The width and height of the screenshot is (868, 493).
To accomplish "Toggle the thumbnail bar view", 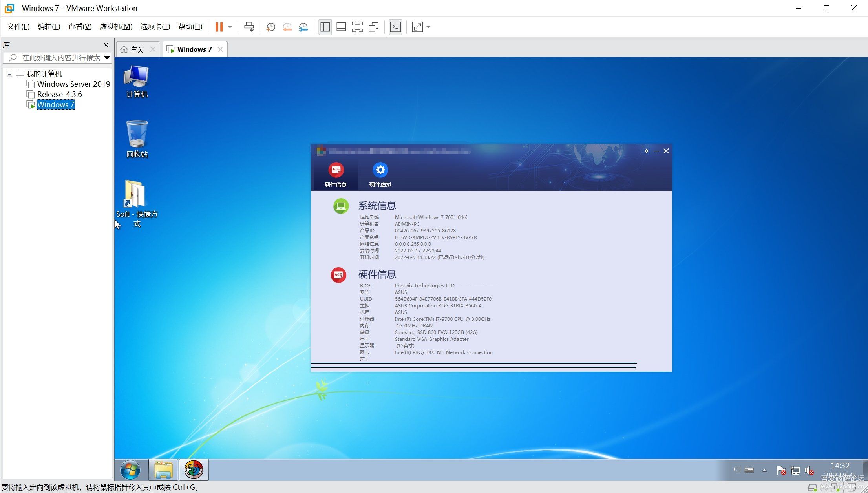I will (x=341, y=27).
